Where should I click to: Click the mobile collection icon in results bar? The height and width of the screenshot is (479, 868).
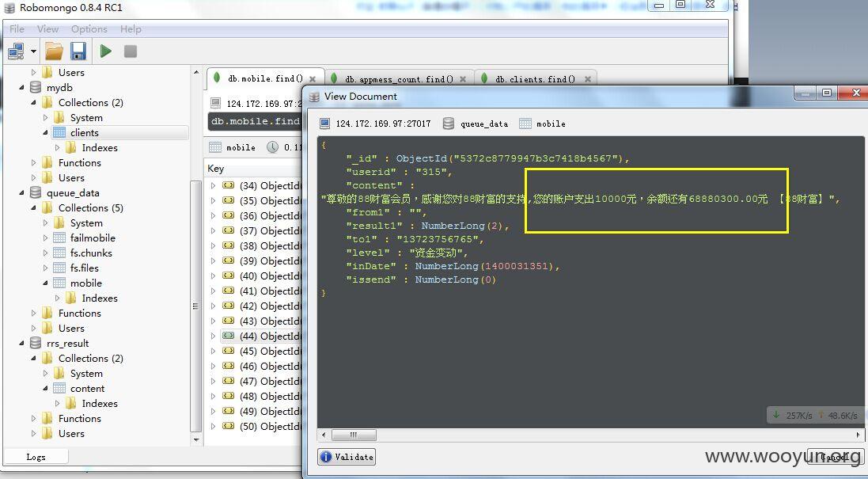(x=215, y=147)
